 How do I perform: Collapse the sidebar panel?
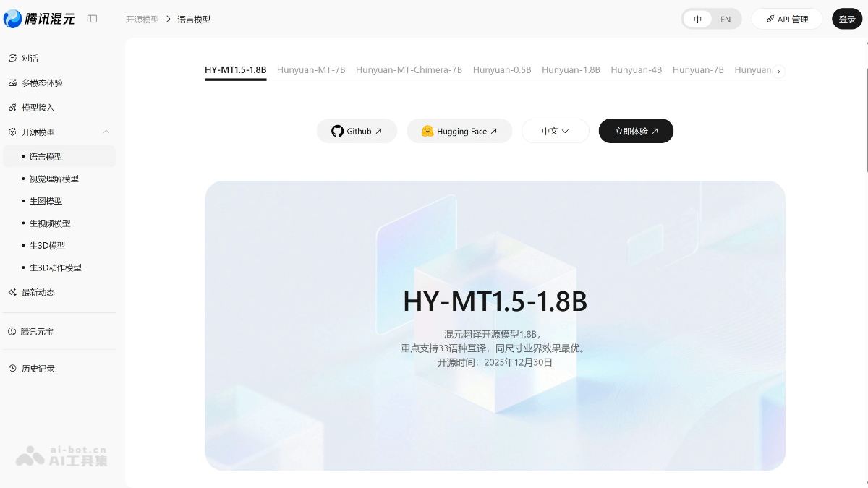click(x=92, y=19)
